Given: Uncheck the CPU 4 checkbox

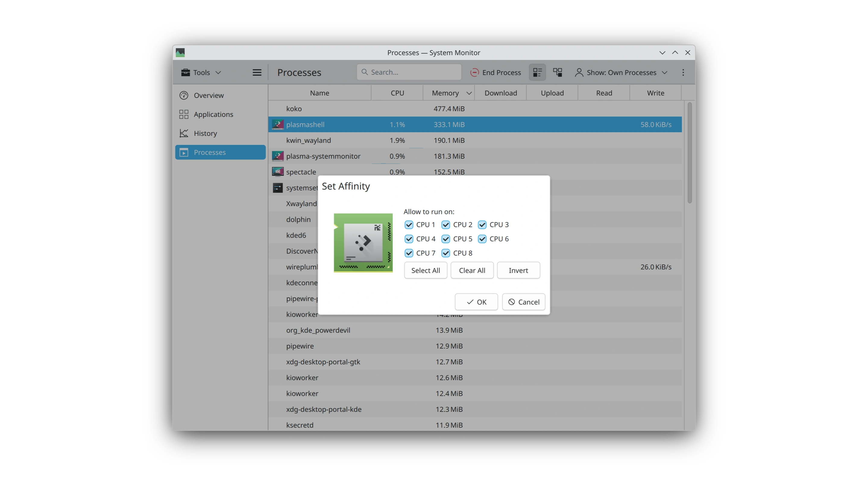Looking at the screenshot, I should [409, 239].
